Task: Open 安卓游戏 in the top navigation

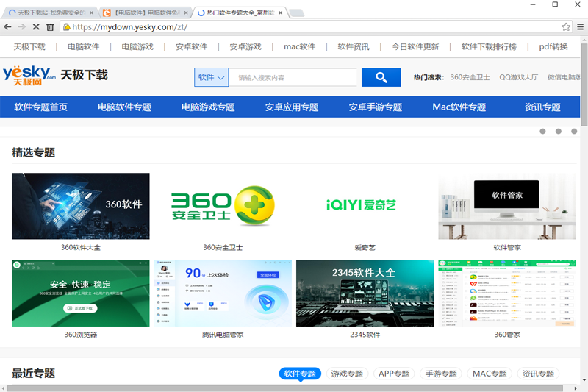Action: tap(245, 47)
